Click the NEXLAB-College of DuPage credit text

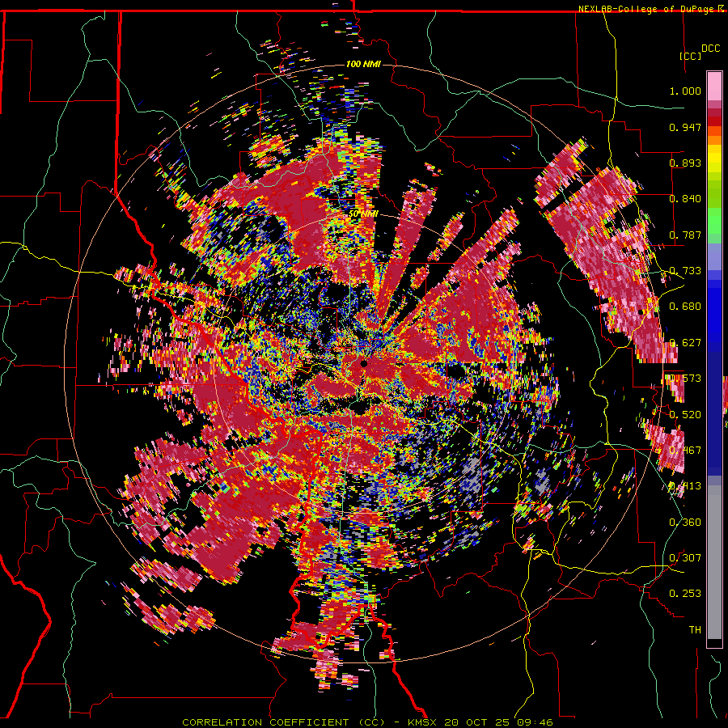645,9
